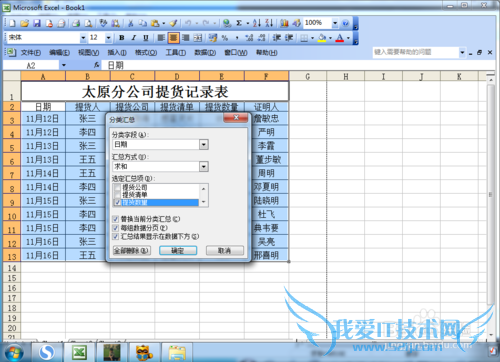Create a new blank workbook

[12, 23]
